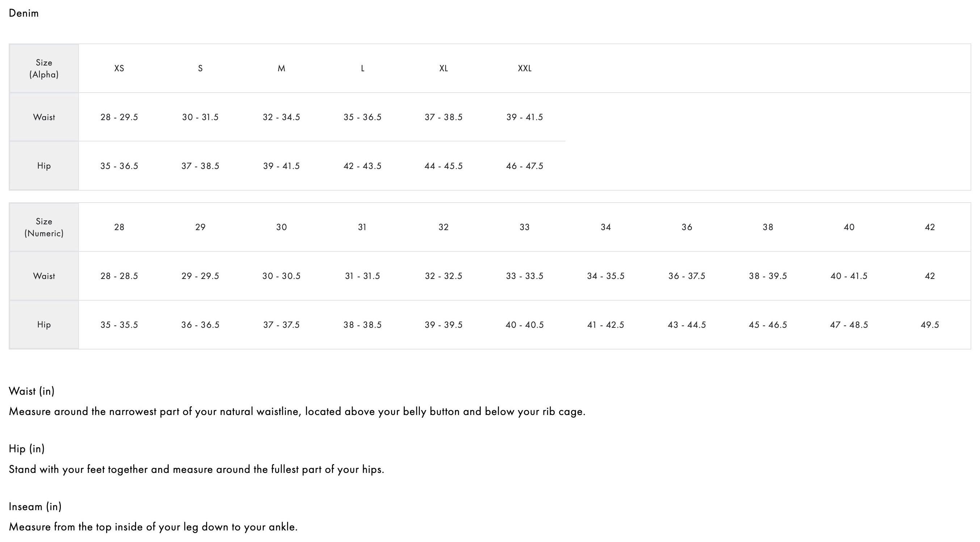Click the Size (Alpha) row header
Viewport: 980px width, 542px height.
point(44,68)
